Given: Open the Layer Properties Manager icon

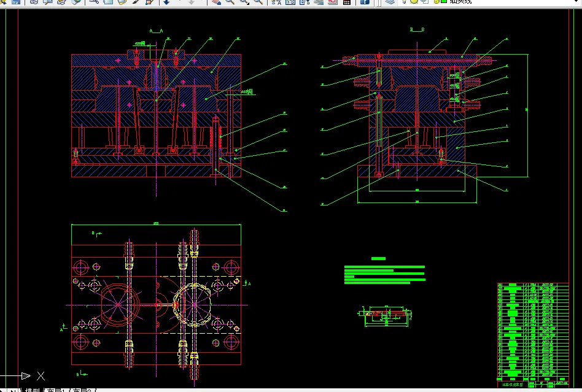Looking at the screenshot, I should tap(389, 1).
